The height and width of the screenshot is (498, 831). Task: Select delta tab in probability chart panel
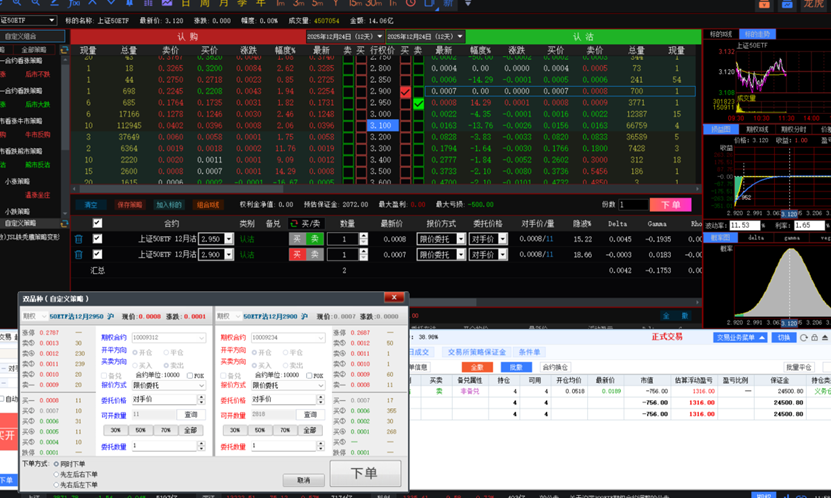(x=755, y=238)
